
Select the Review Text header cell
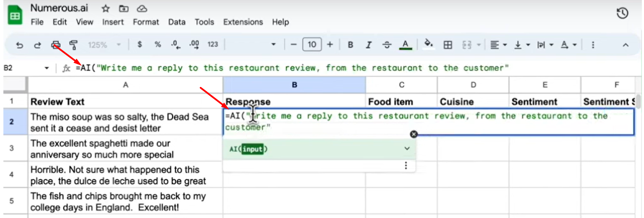pos(126,101)
